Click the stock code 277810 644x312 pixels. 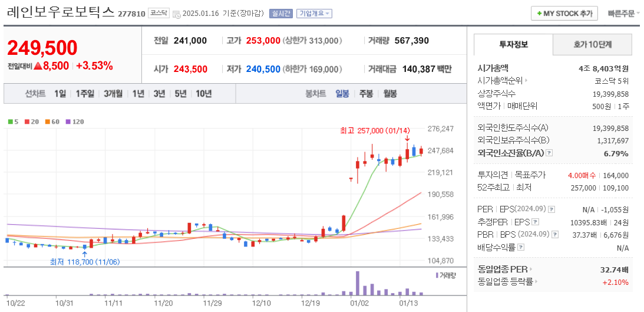131,14
